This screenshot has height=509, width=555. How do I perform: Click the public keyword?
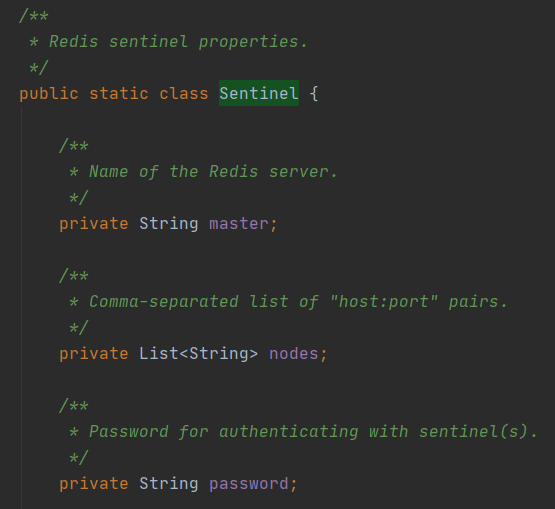pyautogui.click(x=49, y=94)
